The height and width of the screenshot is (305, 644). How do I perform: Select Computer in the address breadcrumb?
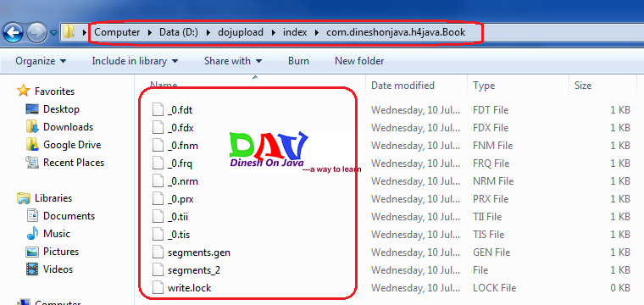[117, 32]
